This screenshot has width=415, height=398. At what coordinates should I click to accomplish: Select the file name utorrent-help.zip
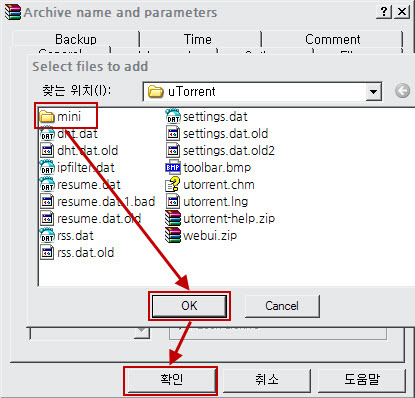coord(229,219)
